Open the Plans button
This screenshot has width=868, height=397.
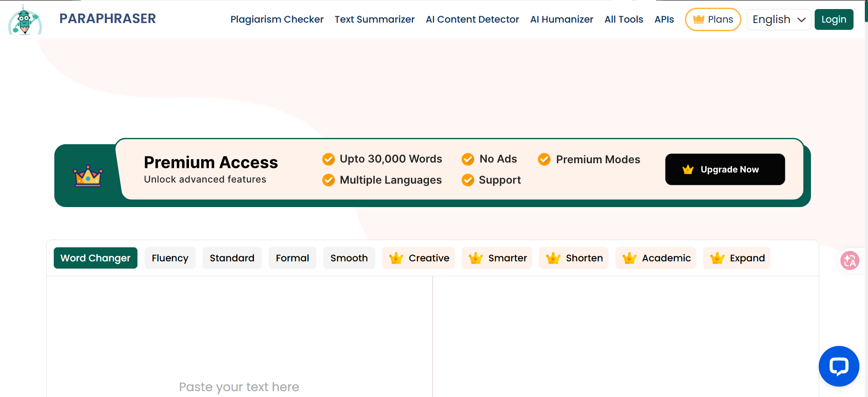tap(713, 19)
